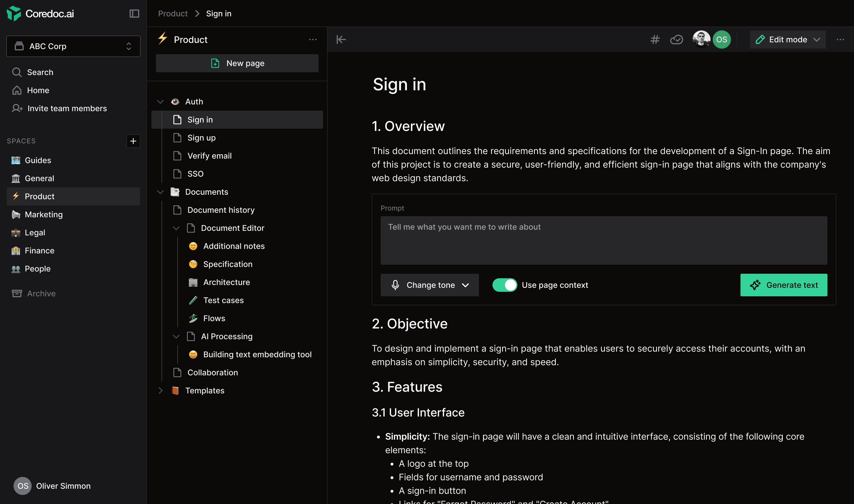The width and height of the screenshot is (854, 504).
Task: Open ABC Corp workspace switcher
Action: pyautogui.click(x=73, y=46)
